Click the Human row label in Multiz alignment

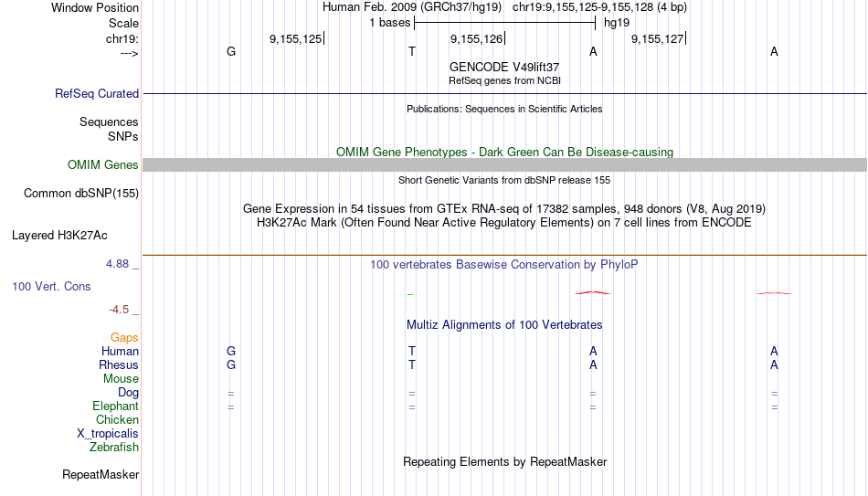(x=120, y=351)
